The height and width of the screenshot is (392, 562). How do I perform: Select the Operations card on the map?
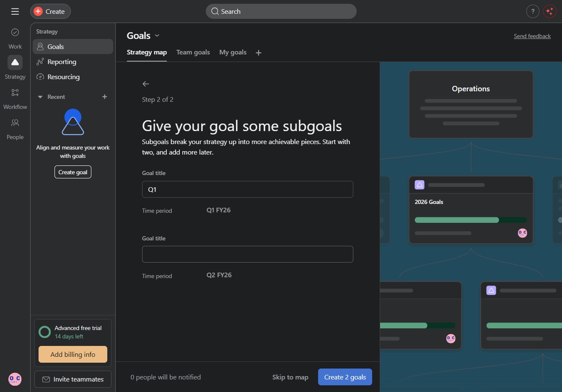(x=471, y=104)
